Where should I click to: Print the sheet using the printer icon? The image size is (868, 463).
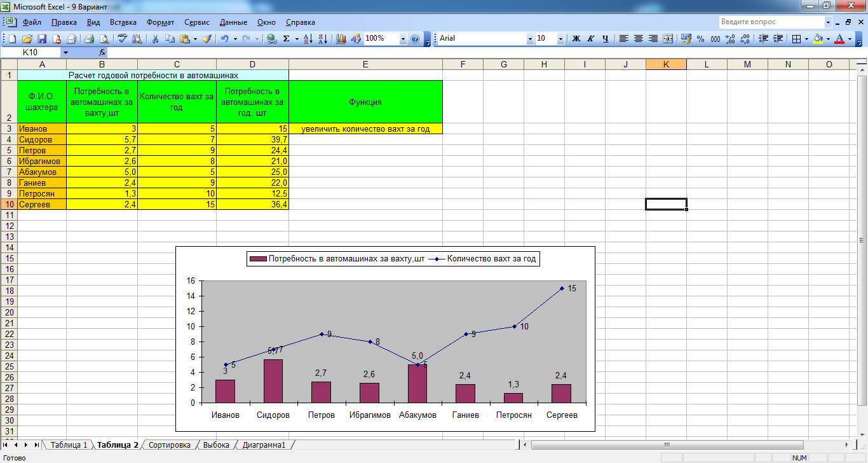[x=90, y=39]
